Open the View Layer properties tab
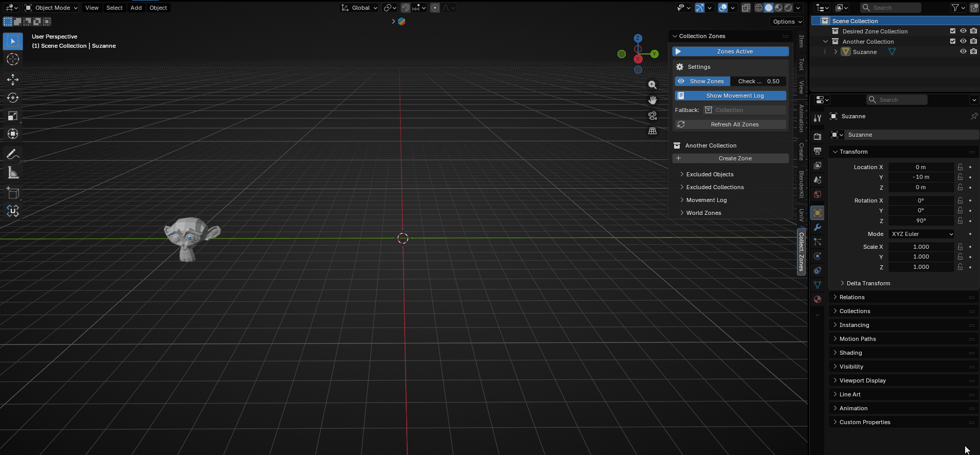Viewport: 980px width, 455px height. [818, 165]
